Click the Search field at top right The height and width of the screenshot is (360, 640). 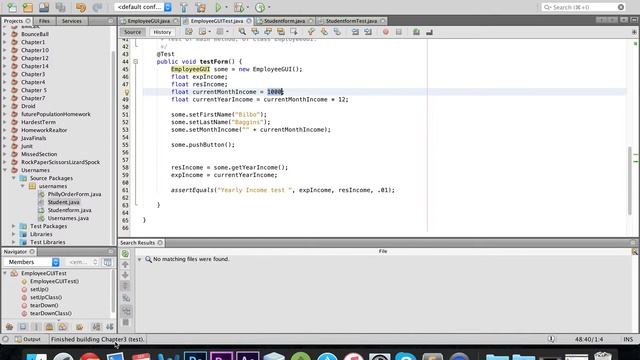point(583,7)
